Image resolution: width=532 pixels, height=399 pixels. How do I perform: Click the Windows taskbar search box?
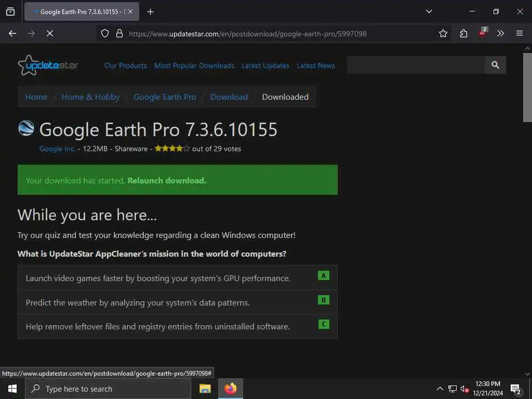pos(108,389)
